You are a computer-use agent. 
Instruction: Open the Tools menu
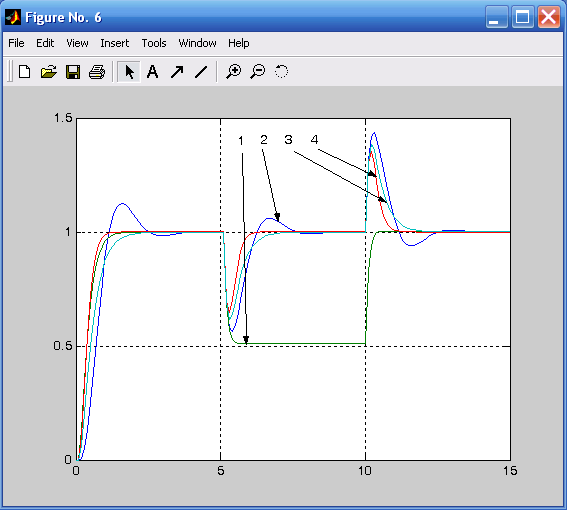click(x=154, y=43)
